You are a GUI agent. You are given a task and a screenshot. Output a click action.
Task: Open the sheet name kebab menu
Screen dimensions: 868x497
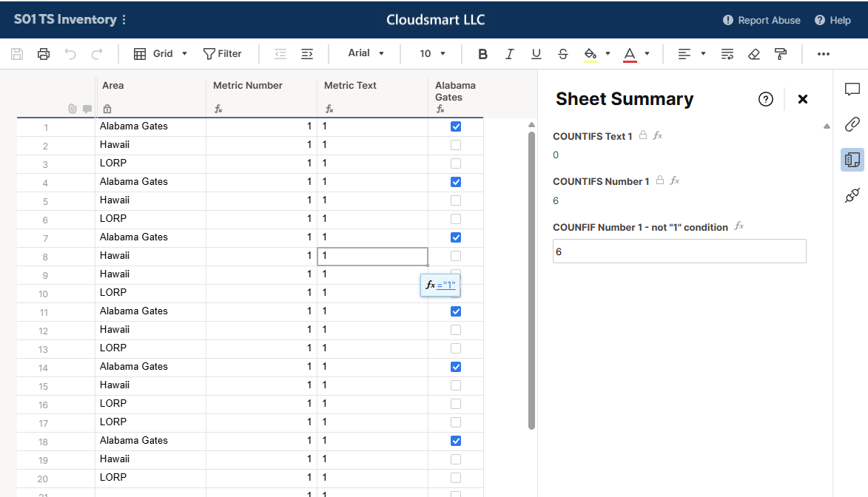(124, 19)
